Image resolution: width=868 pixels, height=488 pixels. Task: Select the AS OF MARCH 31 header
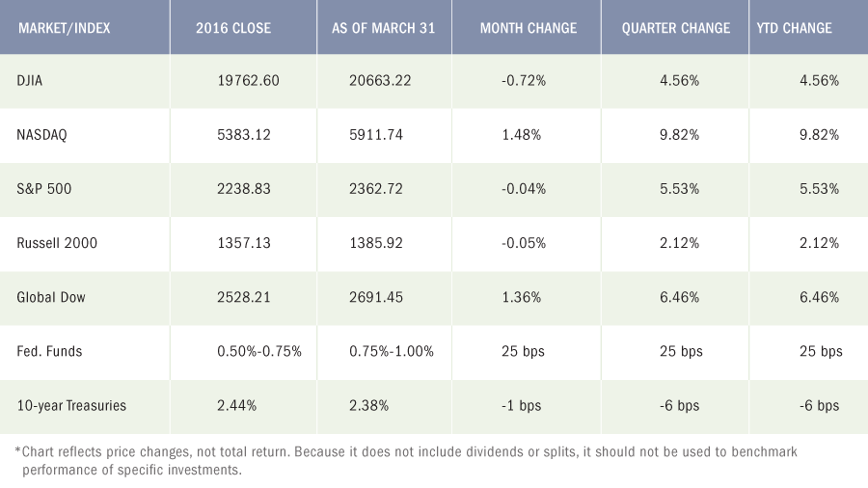pyautogui.click(x=384, y=28)
